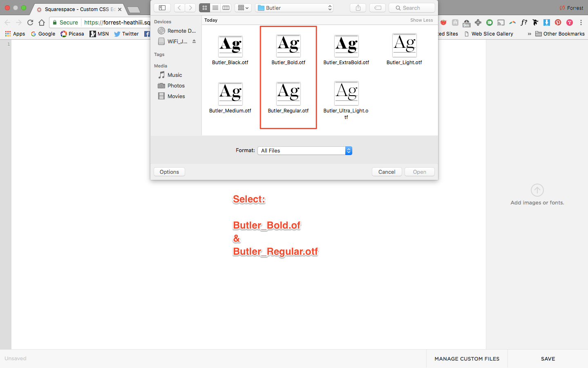Click the blue download arrow extension
Image resolution: width=588 pixels, height=368 pixels.
click(x=547, y=22)
